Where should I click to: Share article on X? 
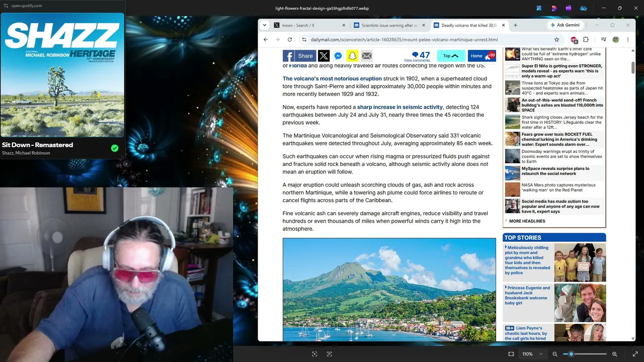[324, 56]
